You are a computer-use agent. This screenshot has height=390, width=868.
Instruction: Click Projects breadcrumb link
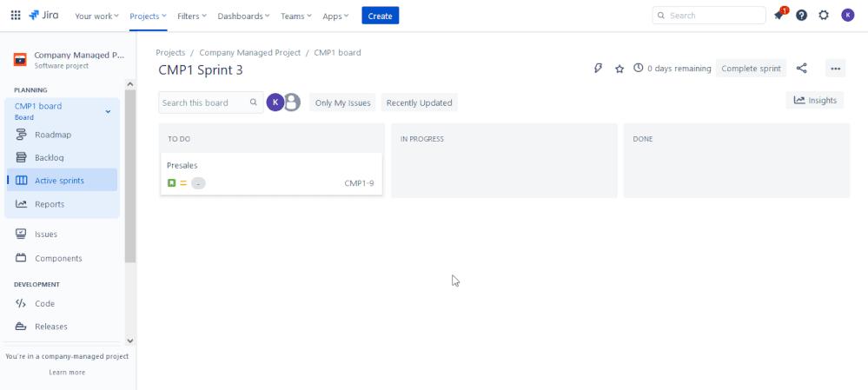point(170,53)
